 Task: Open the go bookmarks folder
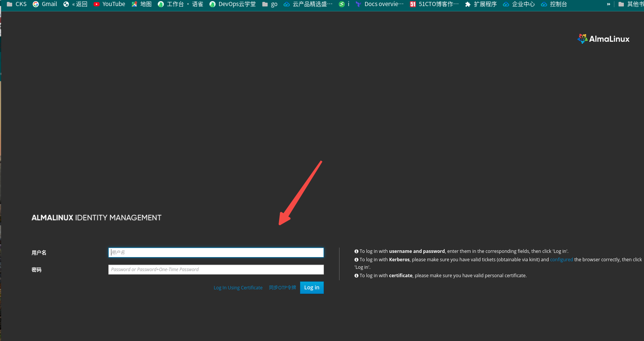(x=270, y=4)
